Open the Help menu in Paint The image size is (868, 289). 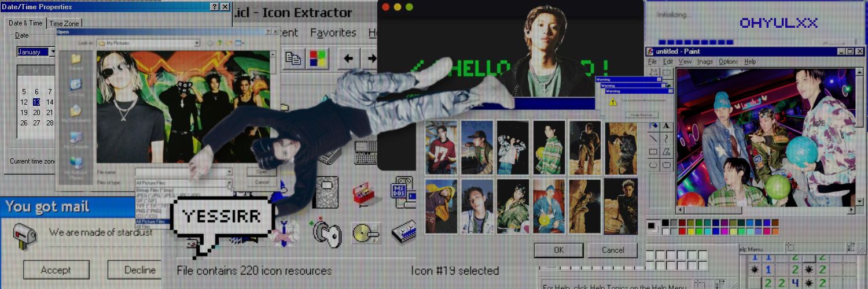coord(750,61)
